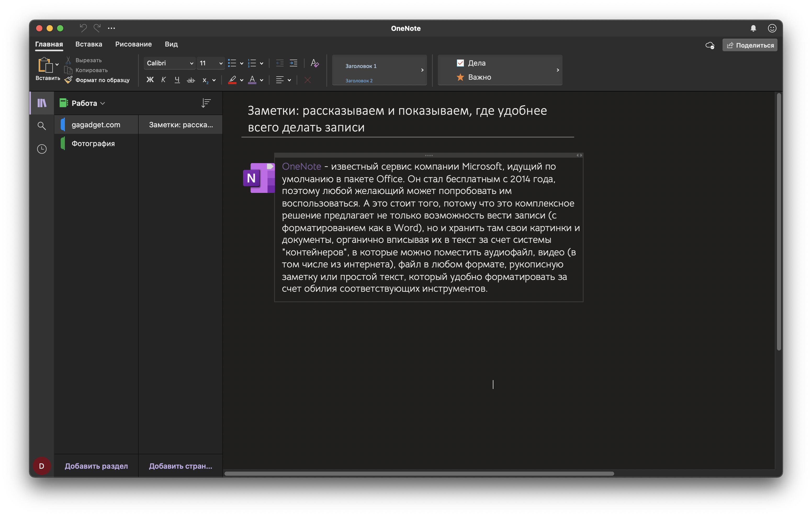
Task: Apply the Дела to-do checkbox tag
Action: click(471, 63)
